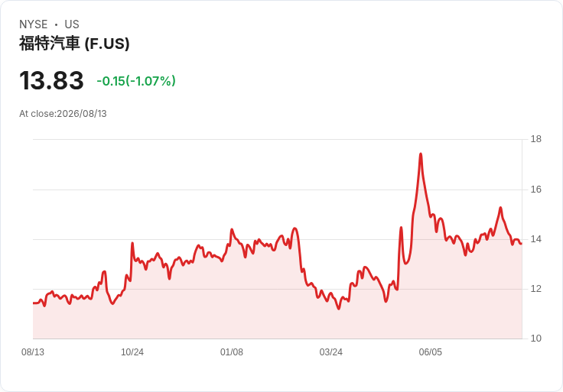Click the 03/24 date axis label
The image size is (563, 392).
[x=330, y=352]
